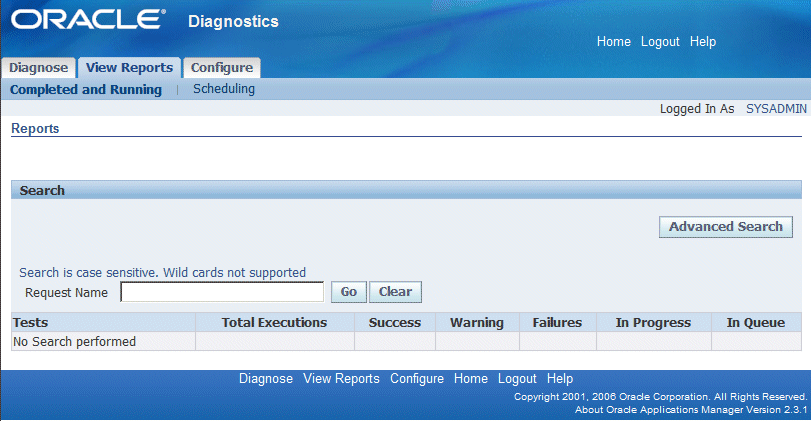811x421 pixels.
Task: Click the Logout footer link
Action: point(517,379)
